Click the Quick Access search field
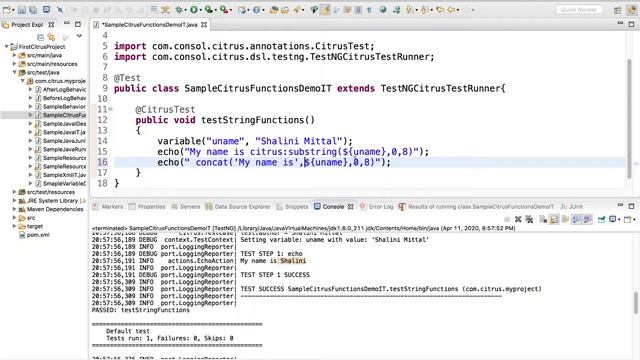The image size is (640, 360). (x=578, y=10)
